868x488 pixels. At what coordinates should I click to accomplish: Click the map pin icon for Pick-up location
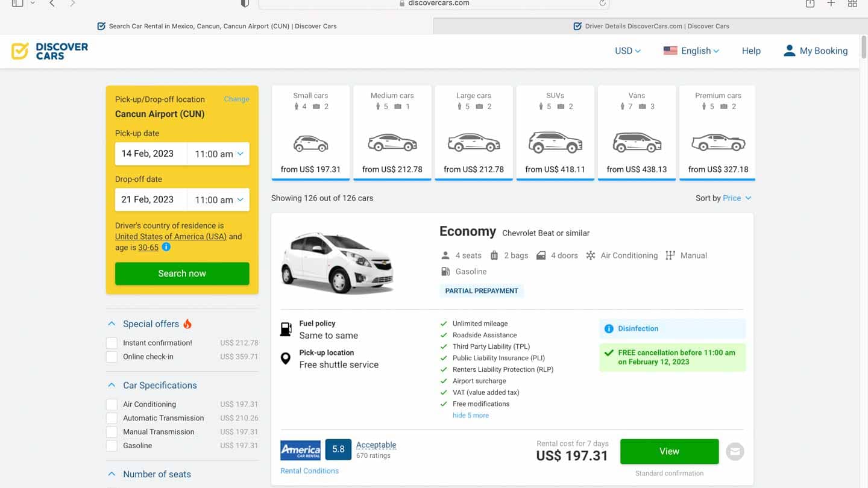pos(285,358)
